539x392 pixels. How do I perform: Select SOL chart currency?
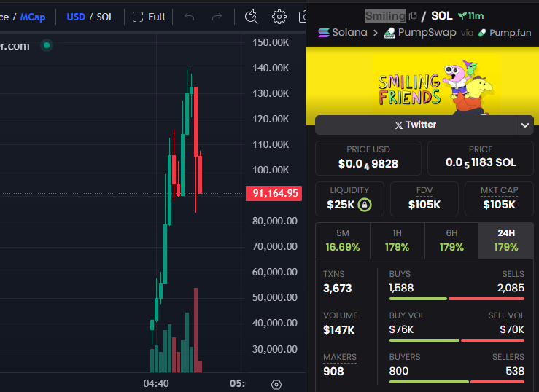point(105,17)
